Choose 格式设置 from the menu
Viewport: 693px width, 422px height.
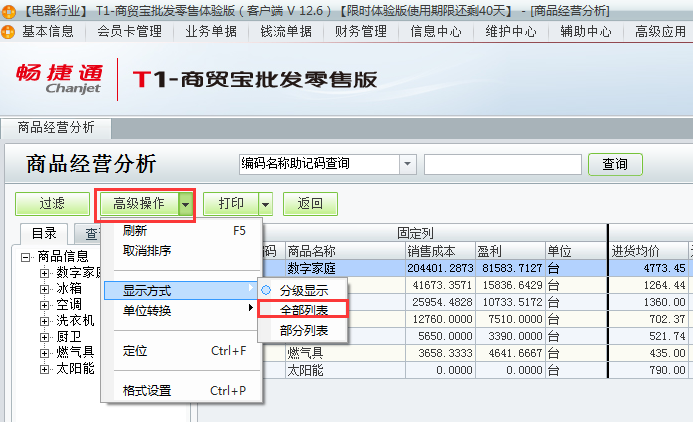click(182, 391)
